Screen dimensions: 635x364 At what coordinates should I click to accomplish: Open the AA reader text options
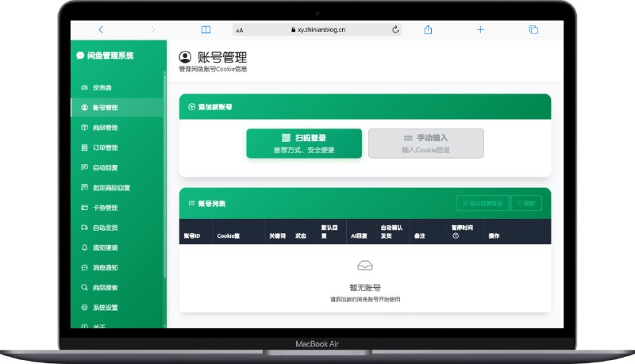click(240, 30)
